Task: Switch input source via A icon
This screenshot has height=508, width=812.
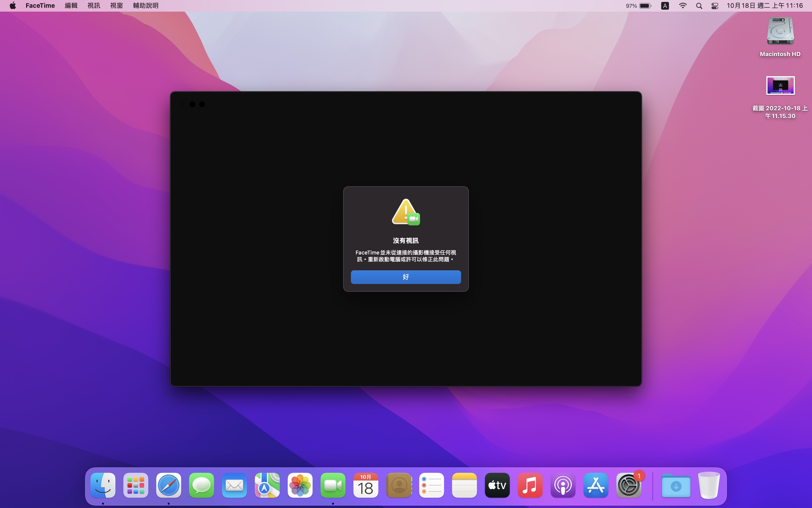Action: [665, 6]
